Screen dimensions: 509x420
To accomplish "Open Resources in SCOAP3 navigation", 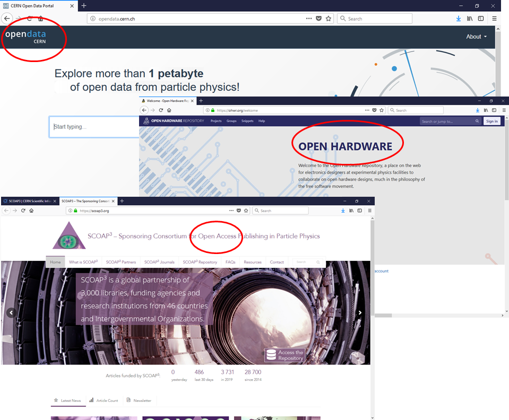I will (253, 262).
